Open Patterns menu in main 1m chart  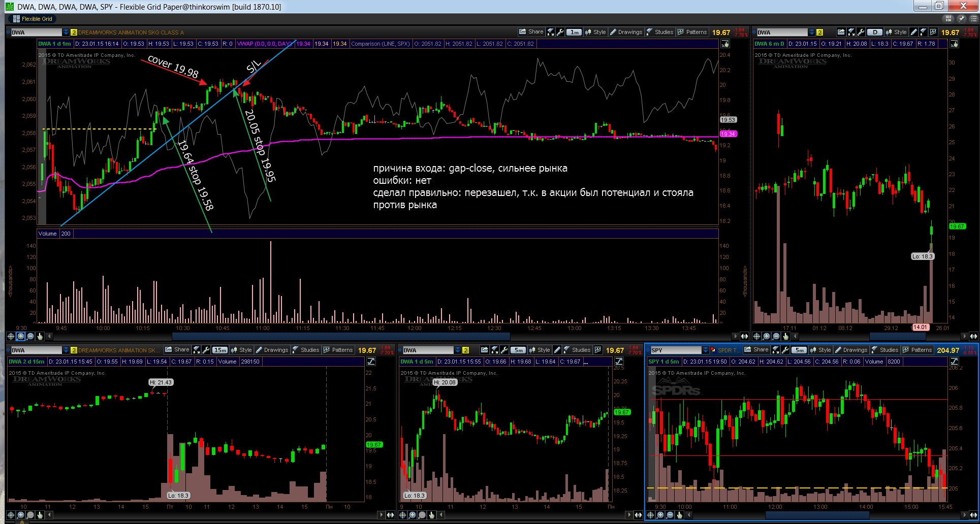(x=692, y=32)
